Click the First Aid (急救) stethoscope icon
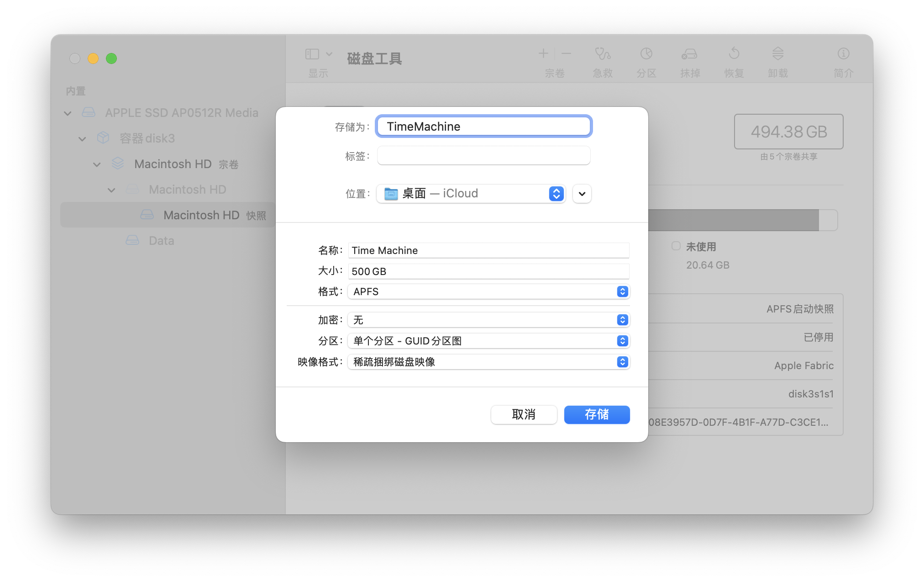The height and width of the screenshot is (582, 924). point(602,54)
